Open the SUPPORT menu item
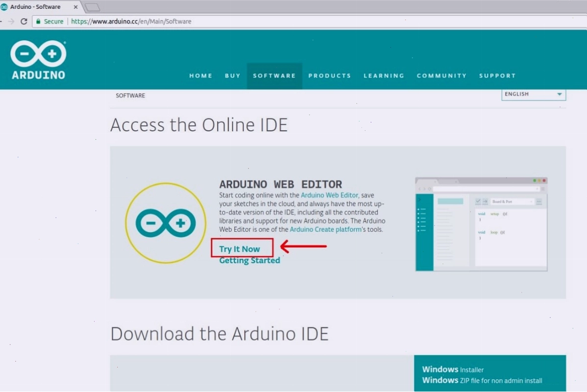The height and width of the screenshot is (392, 587). (498, 75)
